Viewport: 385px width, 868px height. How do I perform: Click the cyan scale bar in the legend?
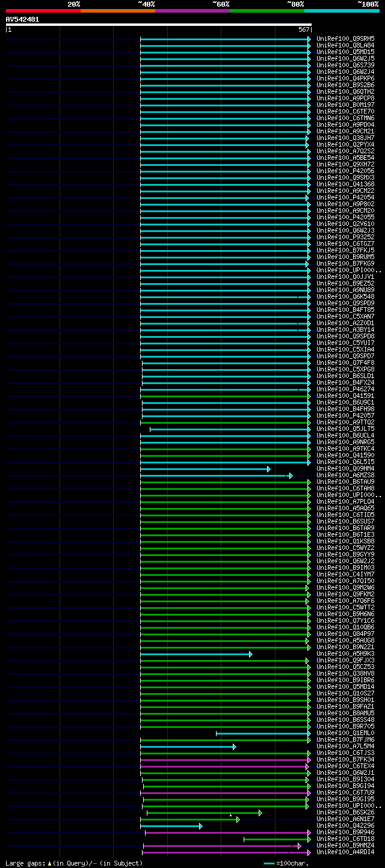(269, 864)
